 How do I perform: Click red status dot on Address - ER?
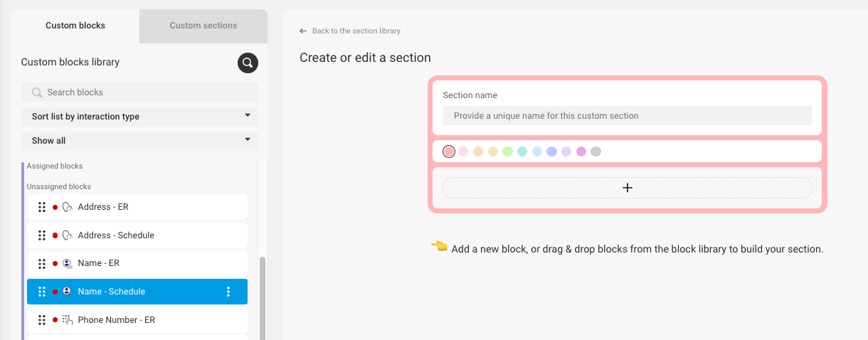point(55,207)
